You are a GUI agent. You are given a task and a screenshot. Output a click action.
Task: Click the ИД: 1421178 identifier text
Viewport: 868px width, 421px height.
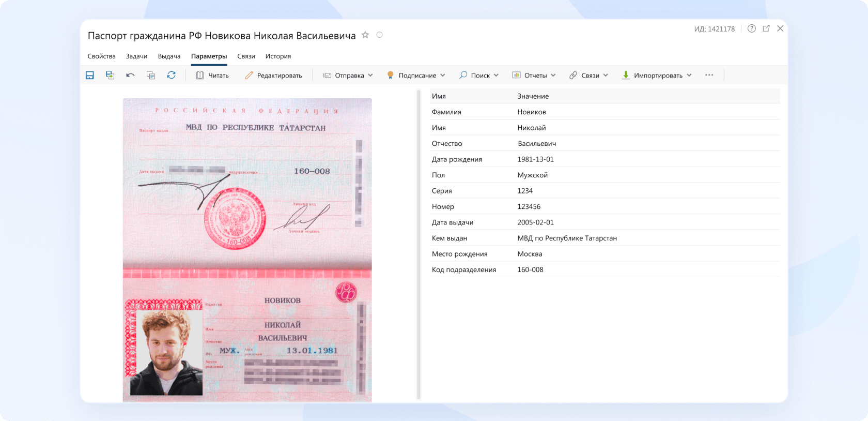pos(714,29)
